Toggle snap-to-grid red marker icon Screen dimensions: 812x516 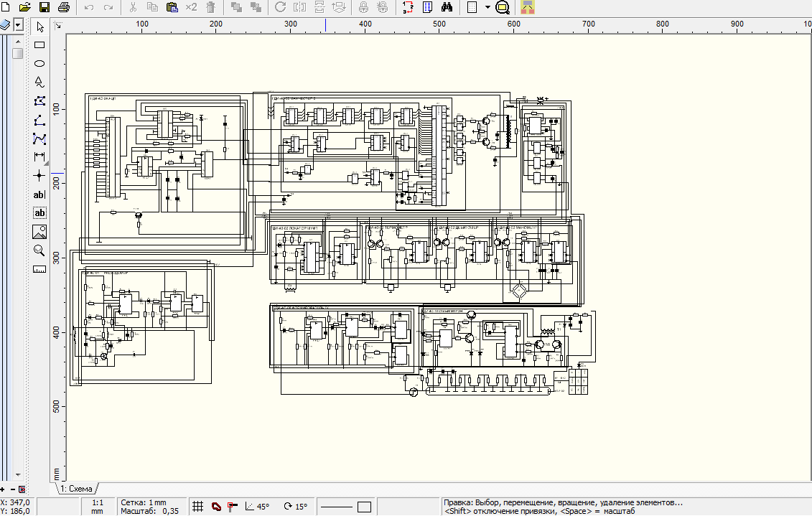233,507
